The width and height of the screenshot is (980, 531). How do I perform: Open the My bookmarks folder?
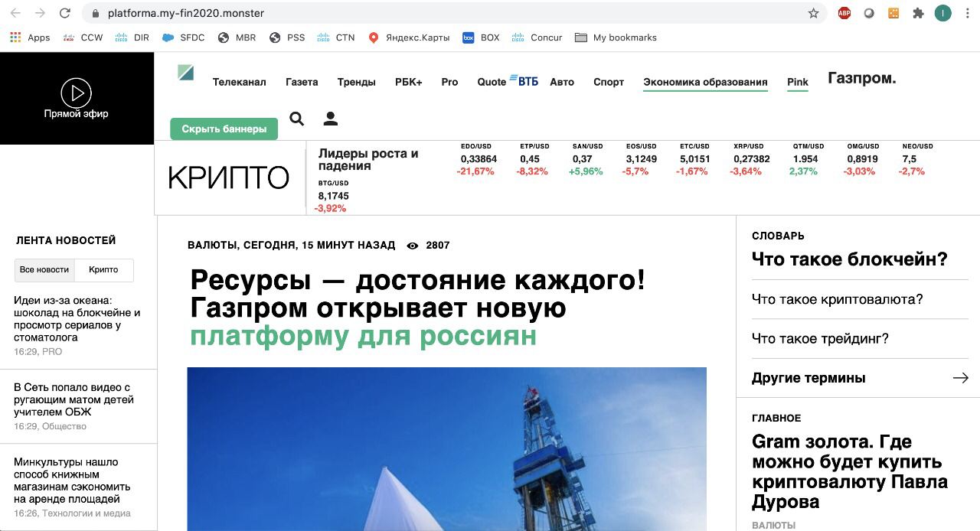(x=616, y=37)
